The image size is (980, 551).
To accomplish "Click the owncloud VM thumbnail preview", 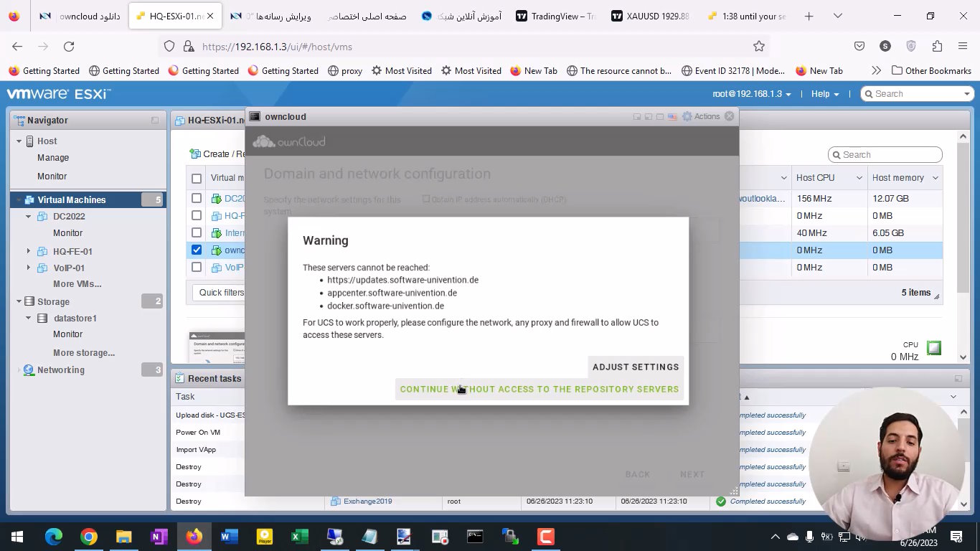I will (217, 347).
